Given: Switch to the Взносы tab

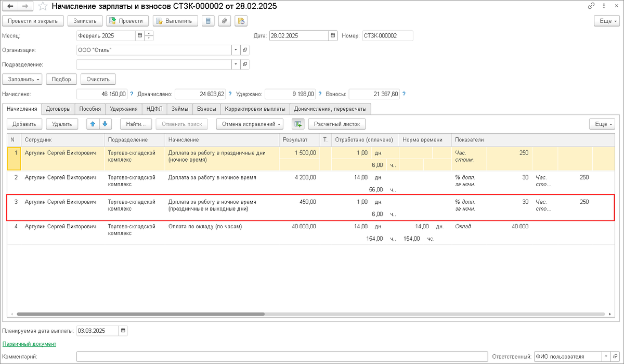Looking at the screenshot, I should coord(206,109).
